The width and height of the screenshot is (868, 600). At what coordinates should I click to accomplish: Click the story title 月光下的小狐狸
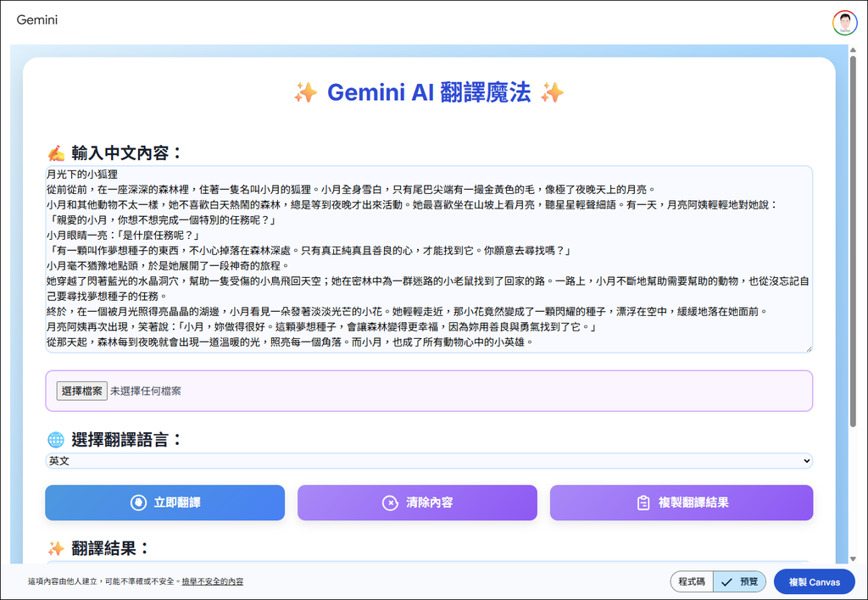pos(82,175)
